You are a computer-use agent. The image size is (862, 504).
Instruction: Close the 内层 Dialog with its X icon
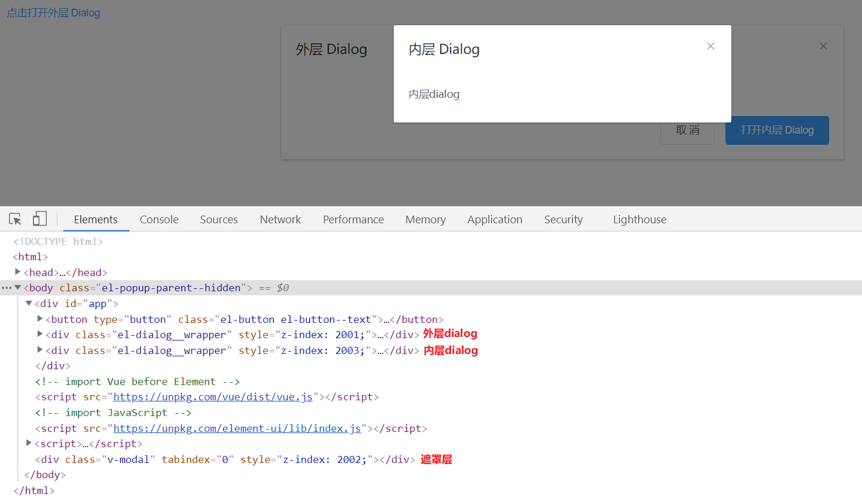[x=710, y=46]
